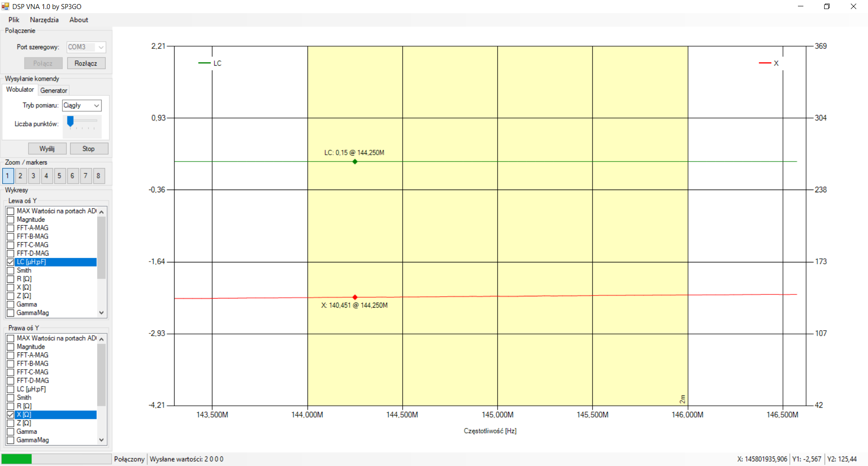Image resolution: width=868 pixels, height=466 pixels.
Task: Click the green LC marker diamond on chart
Action: coord(355,162)
